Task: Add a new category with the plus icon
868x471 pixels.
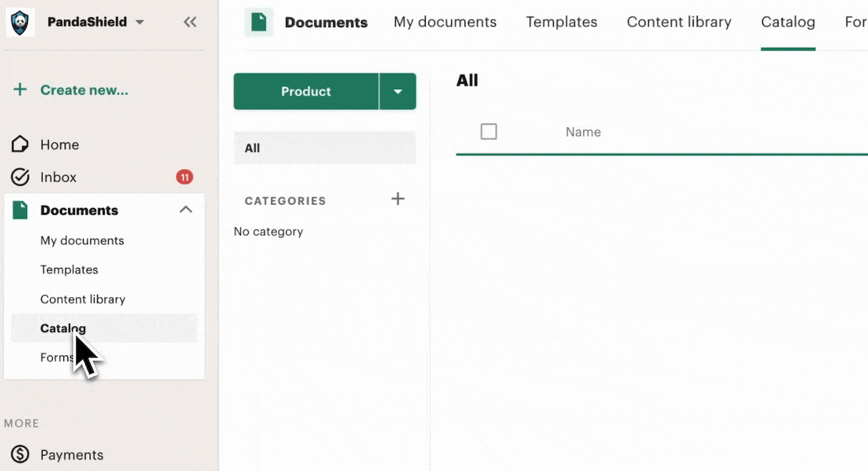Action: point(398,199)
